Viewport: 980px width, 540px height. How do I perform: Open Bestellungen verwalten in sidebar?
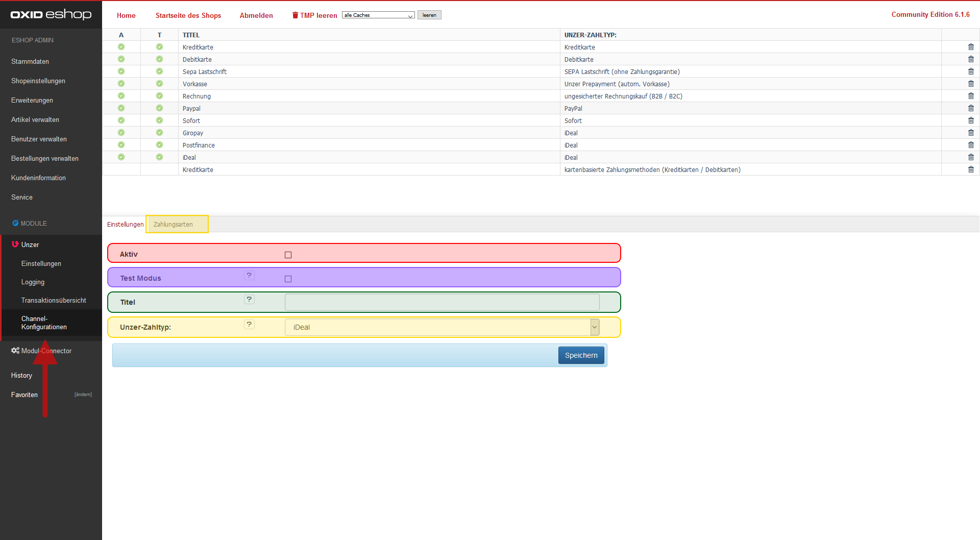pos(45,158)
